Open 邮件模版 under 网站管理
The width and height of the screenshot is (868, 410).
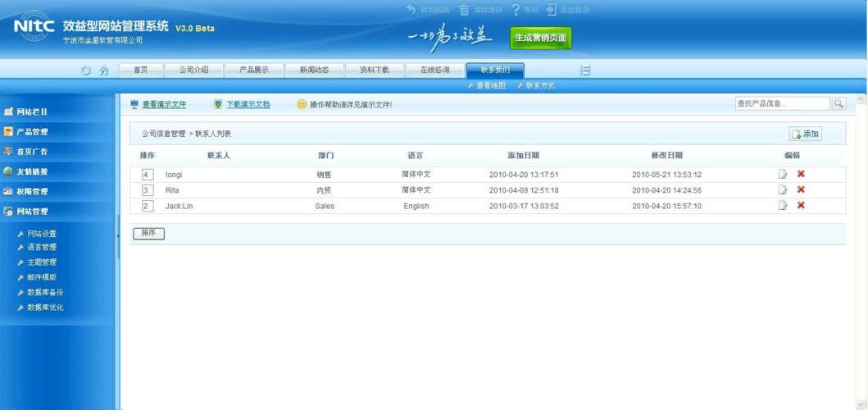(42, 278)
